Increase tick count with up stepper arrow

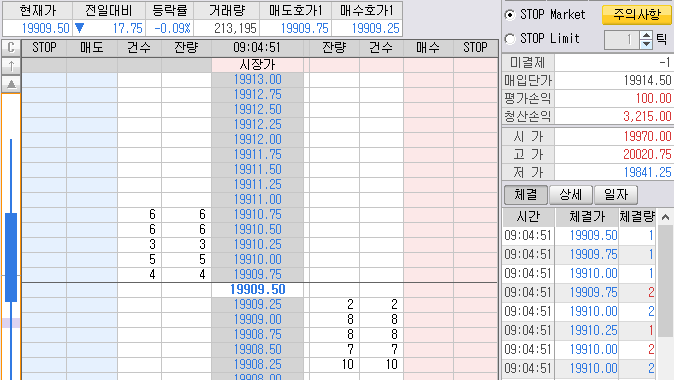click(x=646, y=35)
